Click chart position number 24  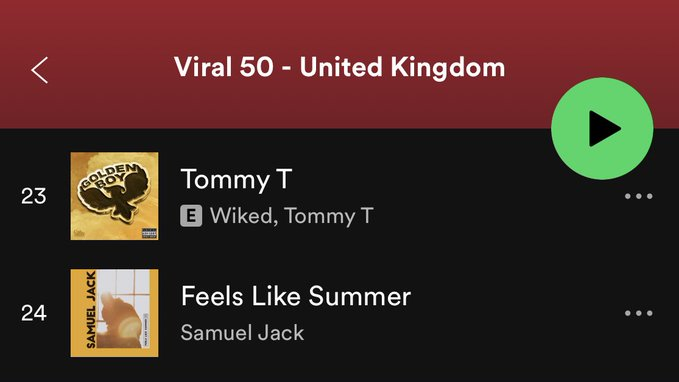[x=34, y=313]
